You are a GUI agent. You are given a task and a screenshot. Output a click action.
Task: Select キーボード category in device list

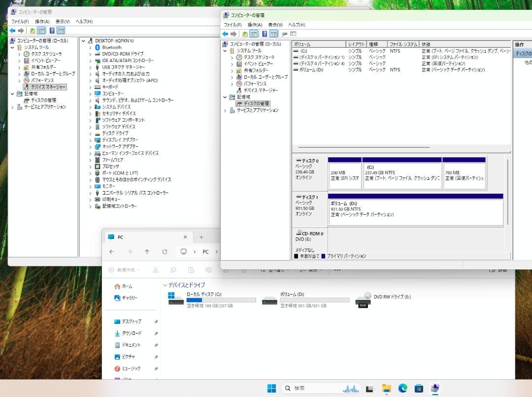click(110, 87)
